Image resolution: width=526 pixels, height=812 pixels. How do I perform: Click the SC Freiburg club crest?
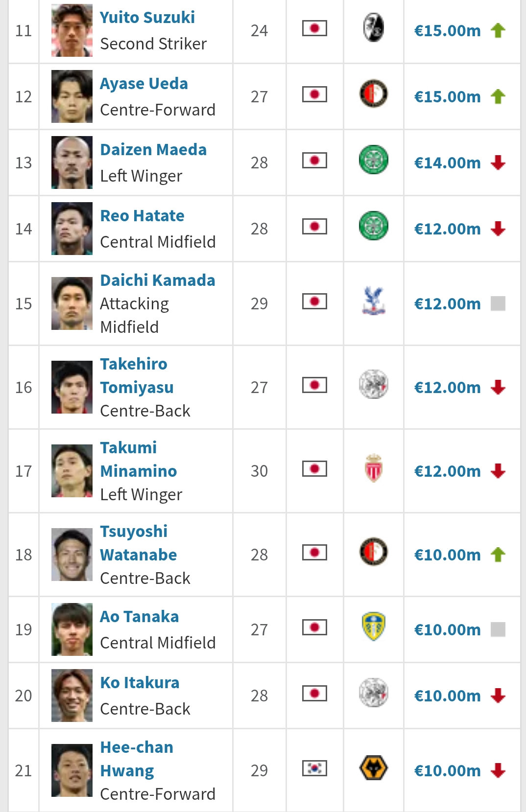pyautogui.click(x=373, y=28)
